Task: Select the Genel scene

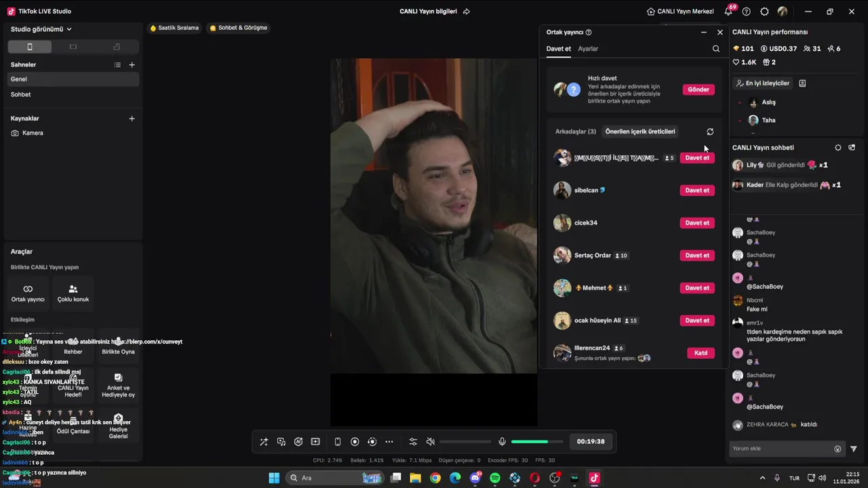Action: [72, 79]
